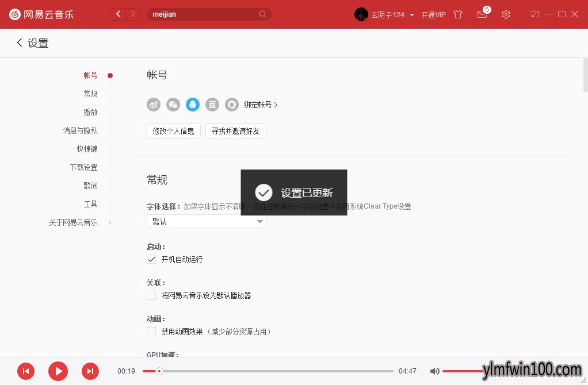Select 消息与隐私 in settings sidebar
Image resolution: width=588 pixels, height=385 pixels.
(x=80, y=130)
